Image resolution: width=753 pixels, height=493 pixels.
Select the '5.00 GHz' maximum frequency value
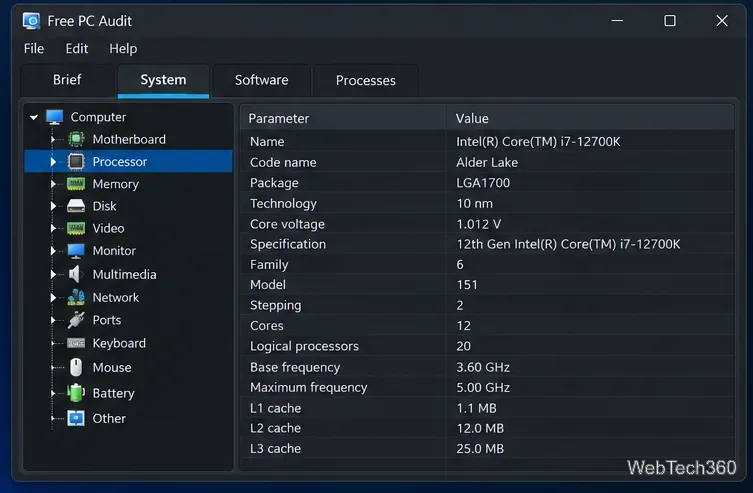coord(483,387)
